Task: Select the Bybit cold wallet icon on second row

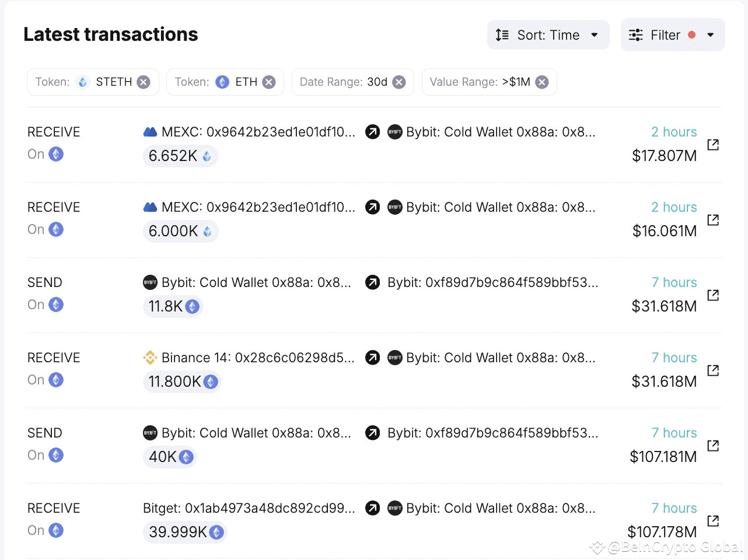Action: (395, 207)
